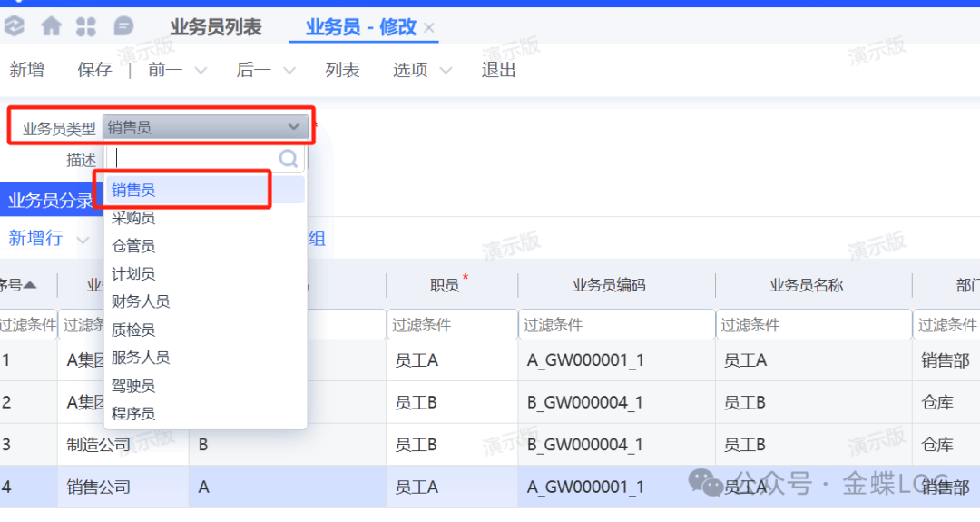Screen dimensions: 980x522
Task: Expand the 新增行 dropdown arrow
Action: [83, 240]
